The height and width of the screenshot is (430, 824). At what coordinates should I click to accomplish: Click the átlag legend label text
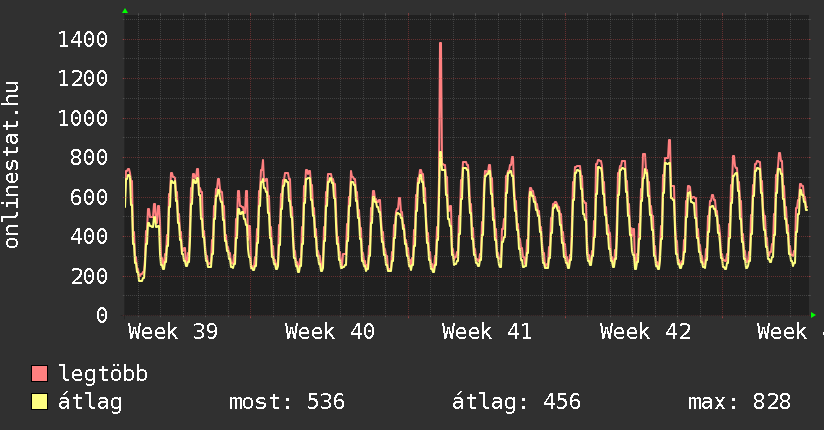coord(90,403)
